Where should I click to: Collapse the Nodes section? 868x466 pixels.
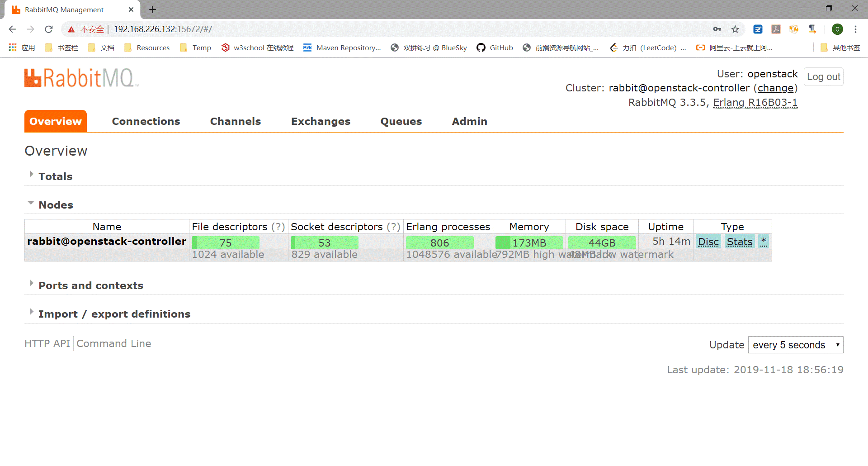pyautogui.click(x=49, y=205)
